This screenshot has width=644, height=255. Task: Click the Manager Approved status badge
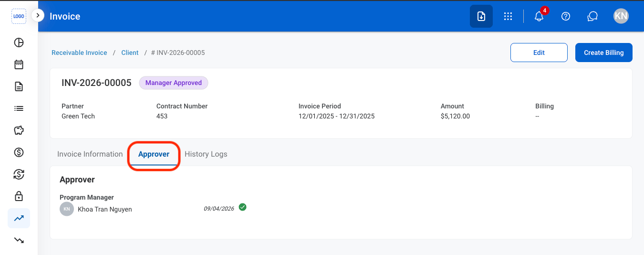[x=174, y=83]
